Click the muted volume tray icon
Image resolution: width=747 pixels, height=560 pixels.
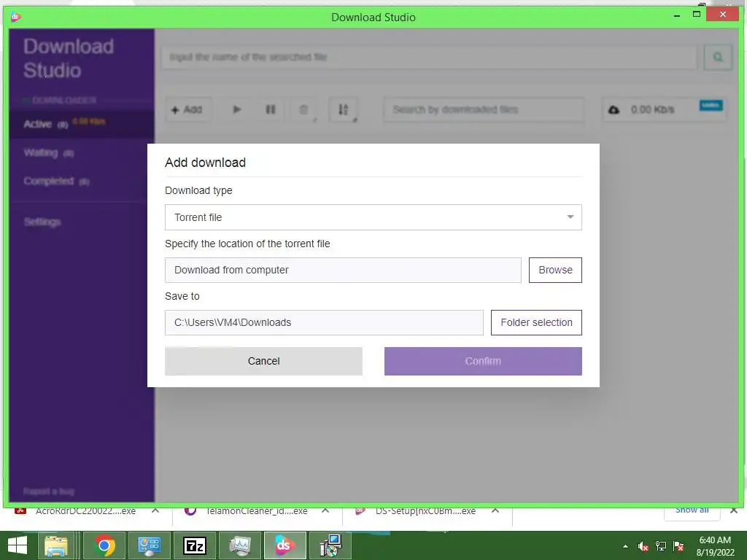pos(643,546)
